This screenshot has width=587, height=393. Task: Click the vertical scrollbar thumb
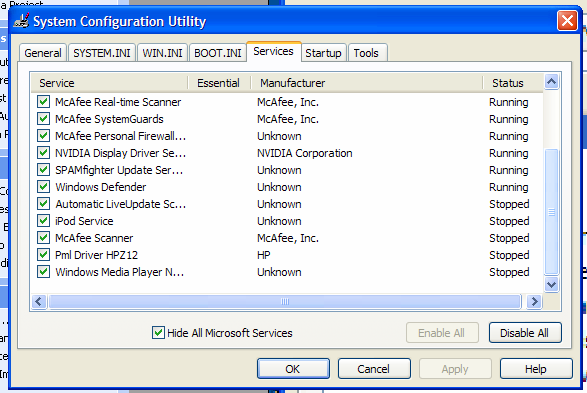click(551, 212)
